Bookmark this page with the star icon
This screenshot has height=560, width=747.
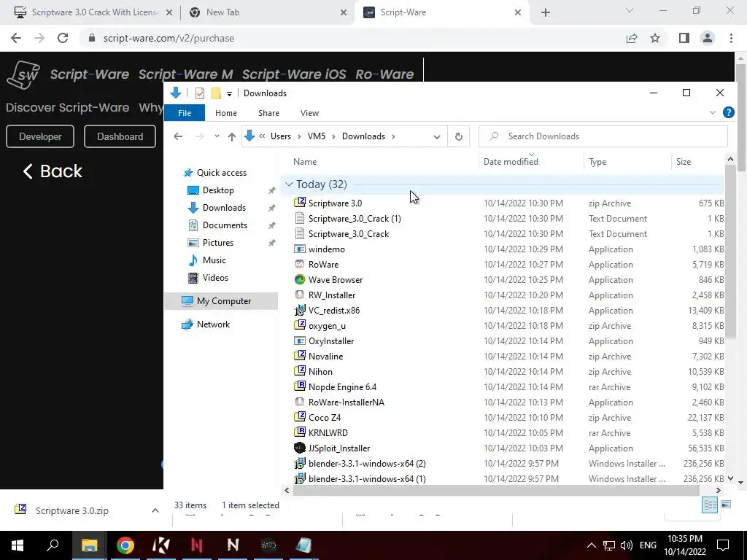(x=655, y=38)
